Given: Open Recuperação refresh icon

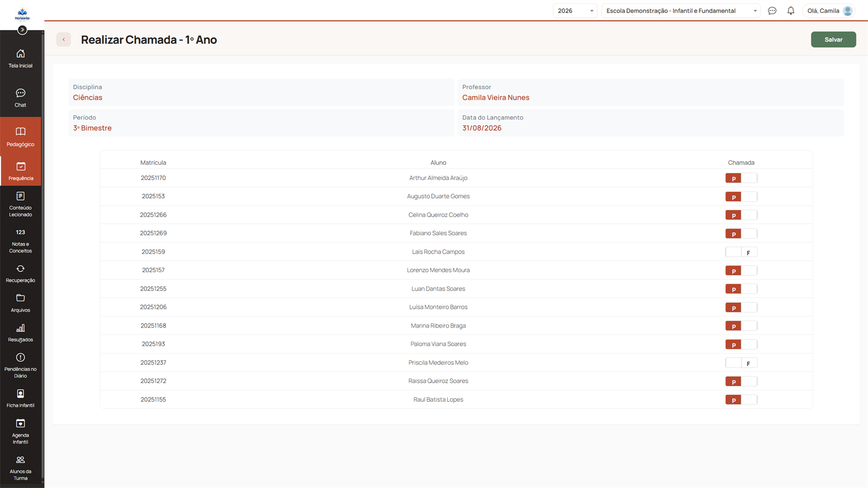Looking at the screenshot, I should coord(21,269).
